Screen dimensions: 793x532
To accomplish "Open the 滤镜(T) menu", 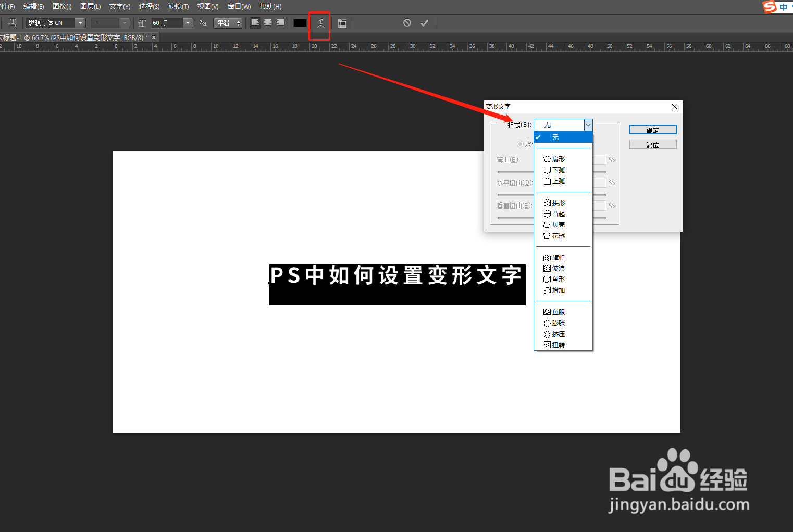I will tap(179, 7).
